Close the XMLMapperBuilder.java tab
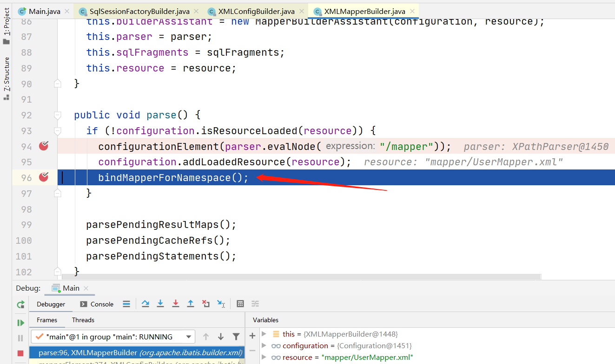This screenshot has width=615, height=364. tap(413, 12)
